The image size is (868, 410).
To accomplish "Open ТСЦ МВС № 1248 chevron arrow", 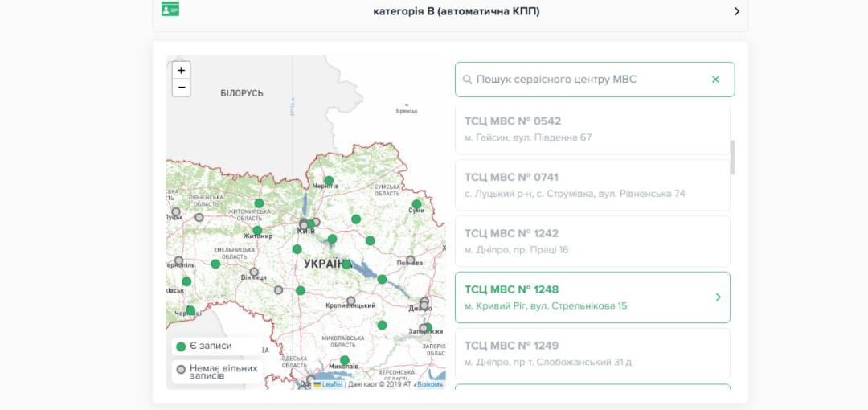I will (x=718, y=297).
